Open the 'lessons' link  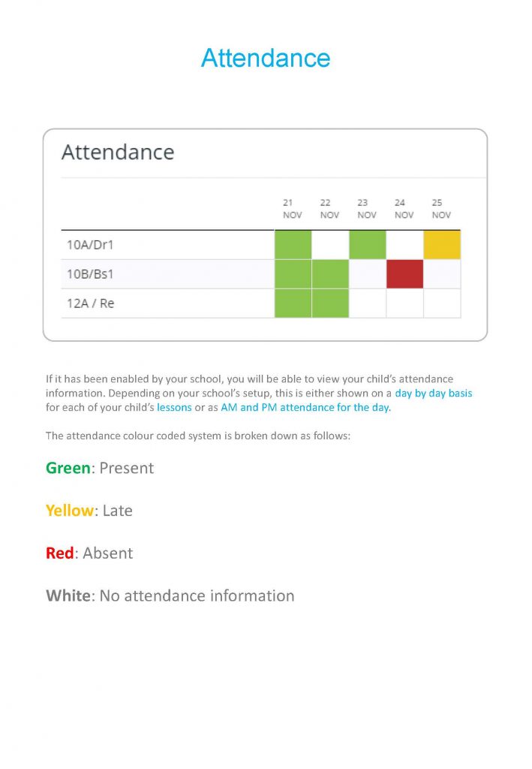click(x=174, y=408)
